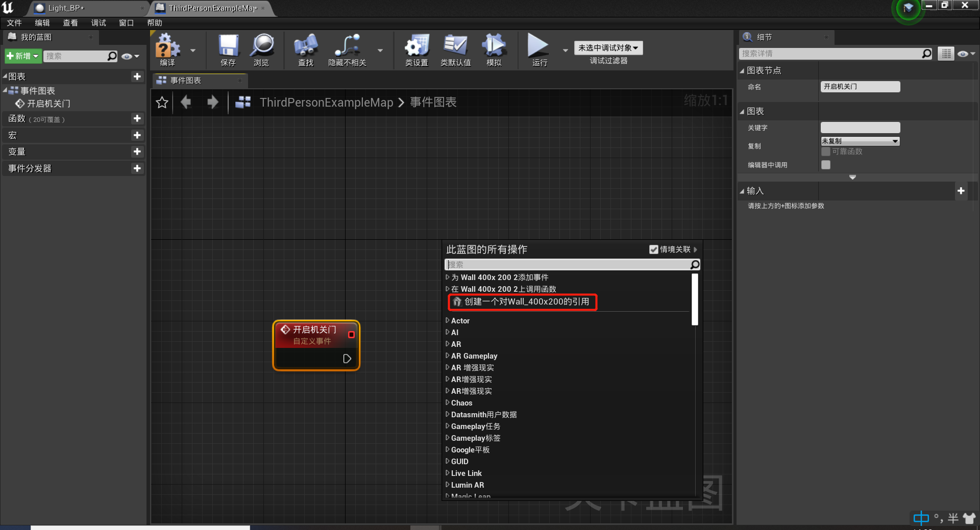Open view options eye in 细节 panel
Image resolution: width=980 pixels, height=530 pixels.
click(966, 54)
